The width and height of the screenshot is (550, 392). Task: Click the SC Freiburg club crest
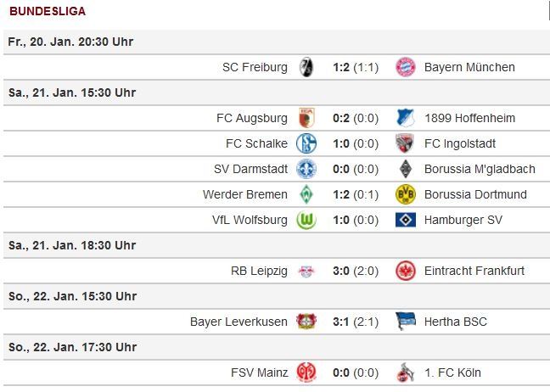click(x=306, y=67)
